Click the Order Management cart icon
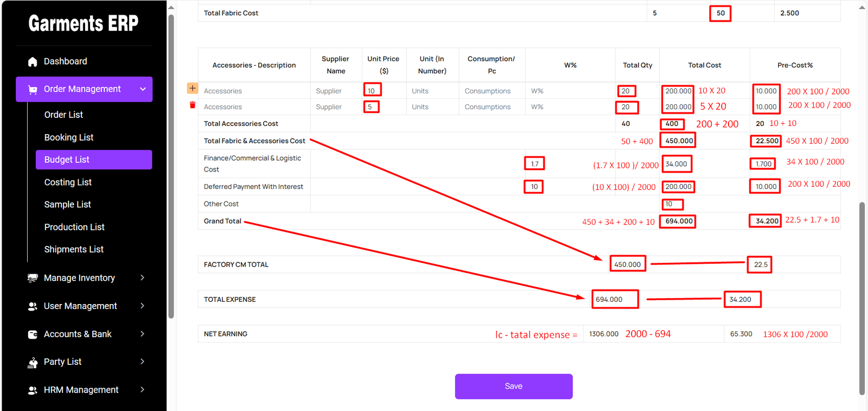 click(33, 90)
